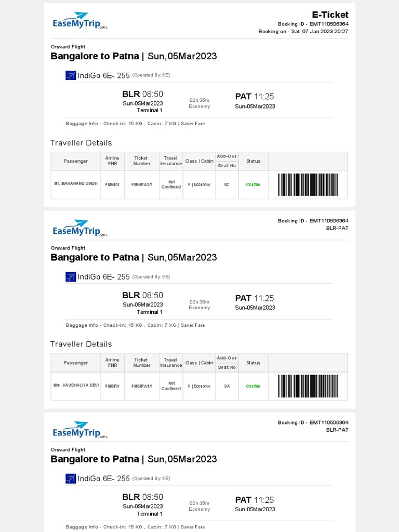The image size is (399, 532).
Task: Select the IndiGo airline icon in the third ticket
Action: [x=71, y=478]
